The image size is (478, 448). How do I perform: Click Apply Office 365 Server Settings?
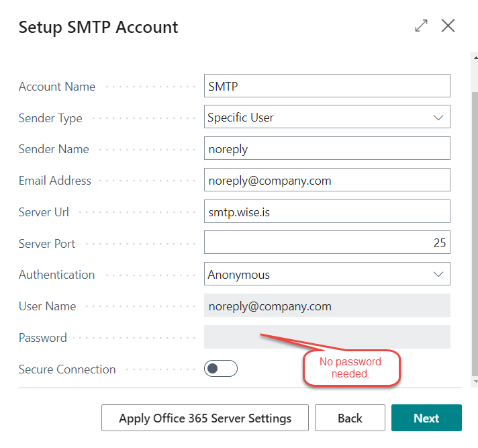[x=205, y=418]
